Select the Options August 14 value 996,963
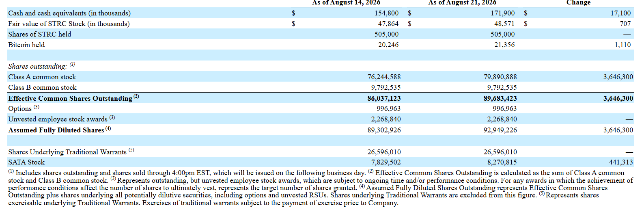 point(388,108)
